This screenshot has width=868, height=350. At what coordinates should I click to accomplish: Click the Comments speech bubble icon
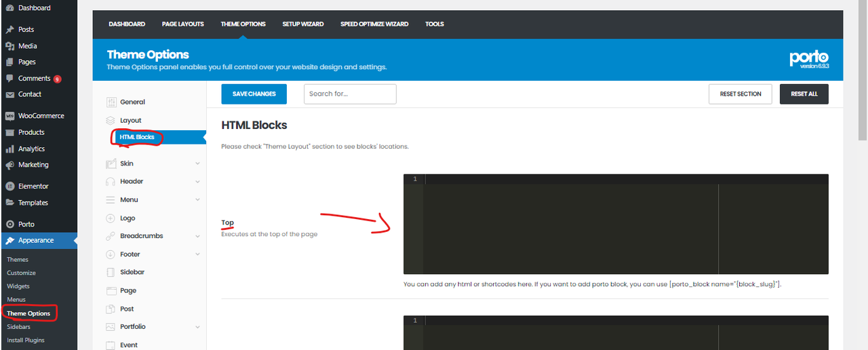click(9, 79)
